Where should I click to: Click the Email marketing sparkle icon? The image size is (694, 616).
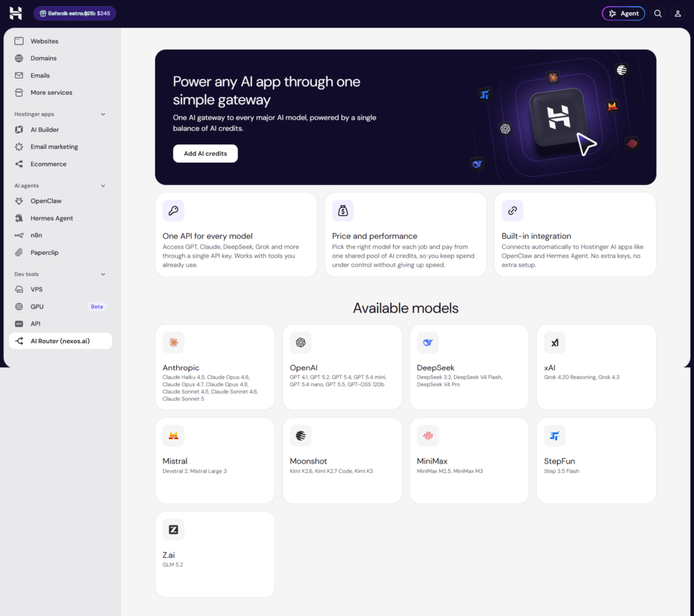click(x=19, y=146)
